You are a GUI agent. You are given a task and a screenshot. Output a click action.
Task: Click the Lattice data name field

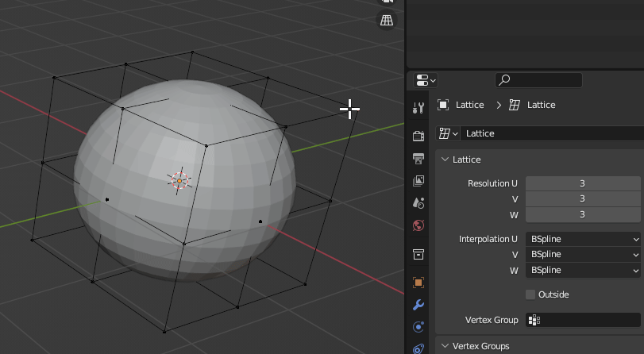(x=552, y=133)
